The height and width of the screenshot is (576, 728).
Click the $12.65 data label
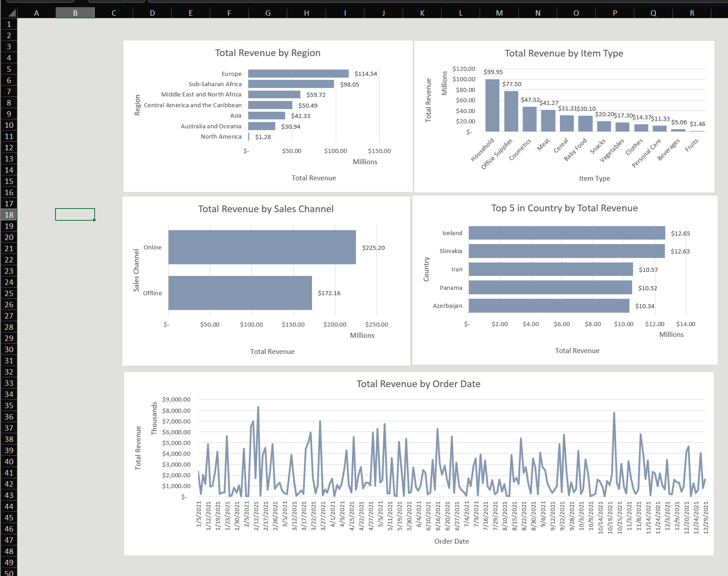click(680, 233)
